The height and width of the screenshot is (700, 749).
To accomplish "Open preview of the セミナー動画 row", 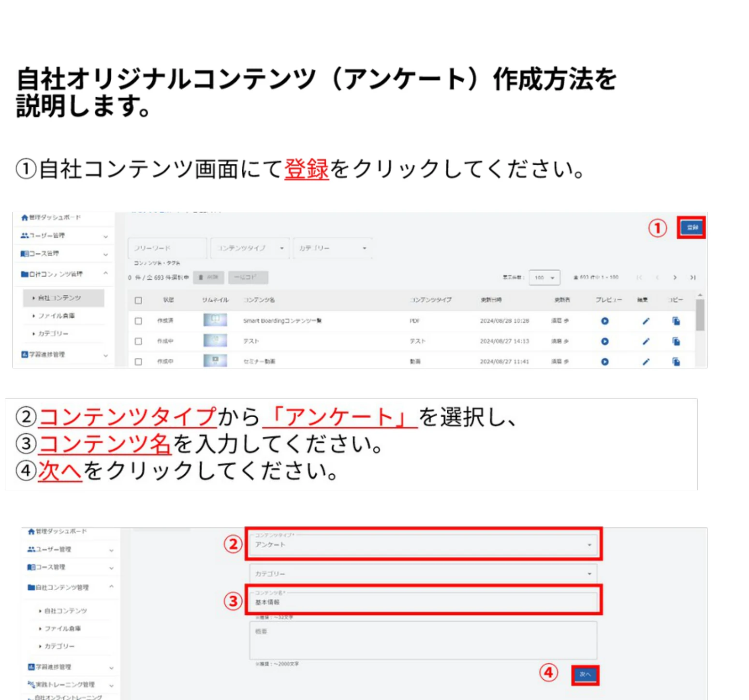I will (604, 362).
